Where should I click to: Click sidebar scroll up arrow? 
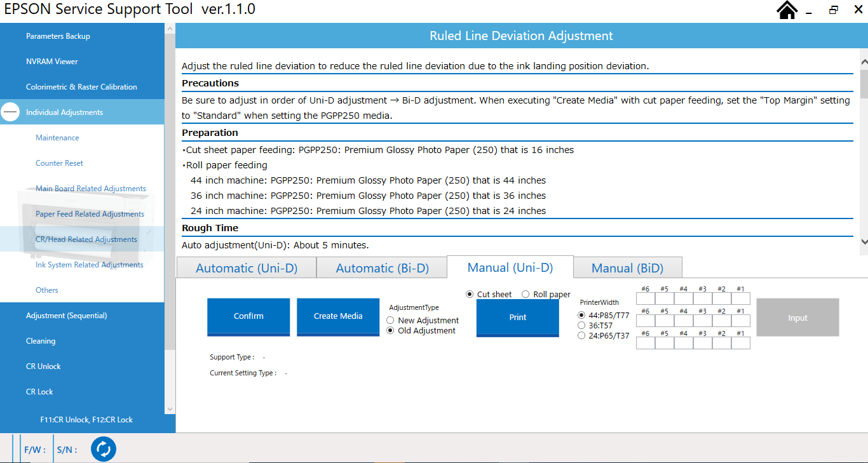pyautogui.click(x=169, y=28)
